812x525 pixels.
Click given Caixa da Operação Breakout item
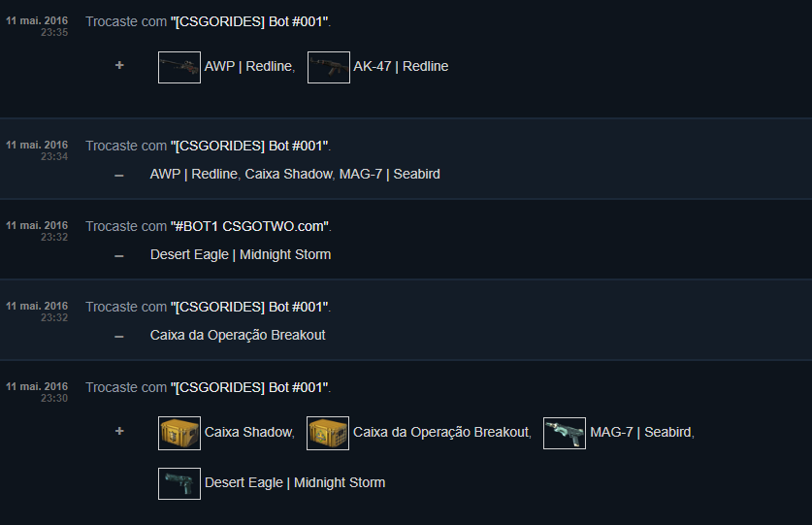[238, 336]
